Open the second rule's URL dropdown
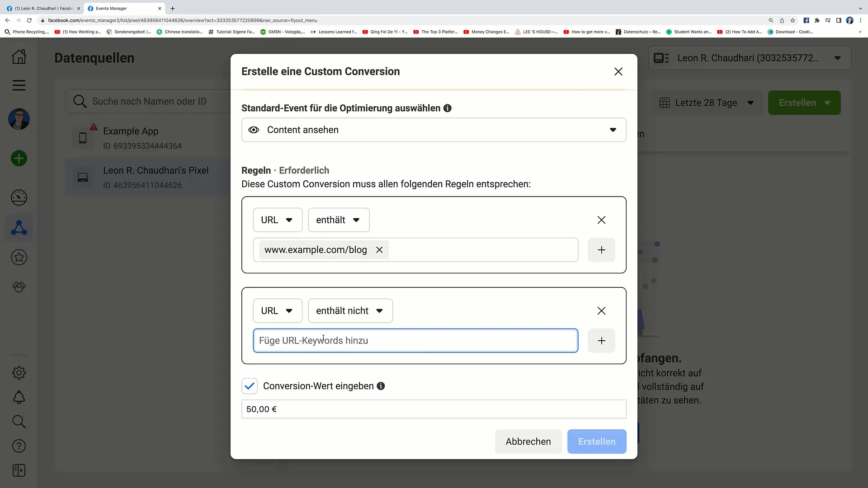This screenshot has width=868, height=488. 278,311
